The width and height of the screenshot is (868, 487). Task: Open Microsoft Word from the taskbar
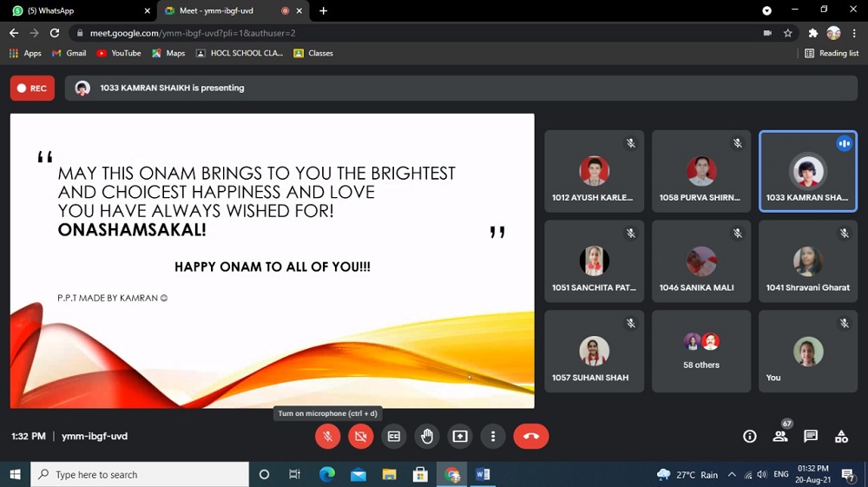tap(483, 474)
